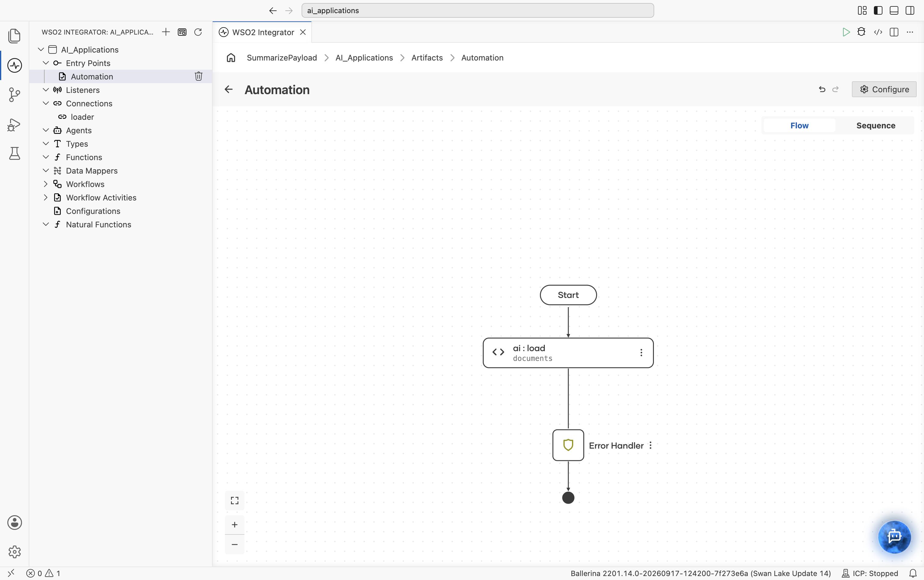Viewport: 924px width, 580px height.
Task: Zoom out on the flow diagram
Action: (x=234, y=544)
